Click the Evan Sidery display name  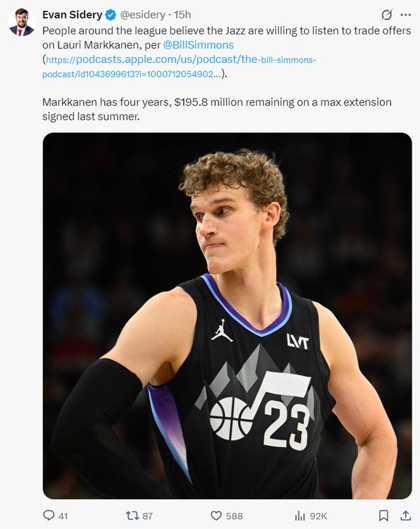(72, 15)
